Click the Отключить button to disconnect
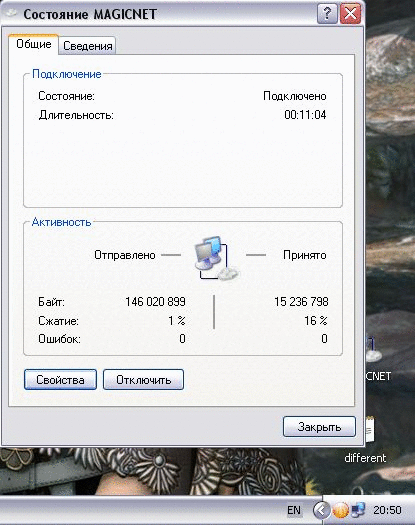Image resolution: width=415 pixels, height=525 pixels. [143, 380]
